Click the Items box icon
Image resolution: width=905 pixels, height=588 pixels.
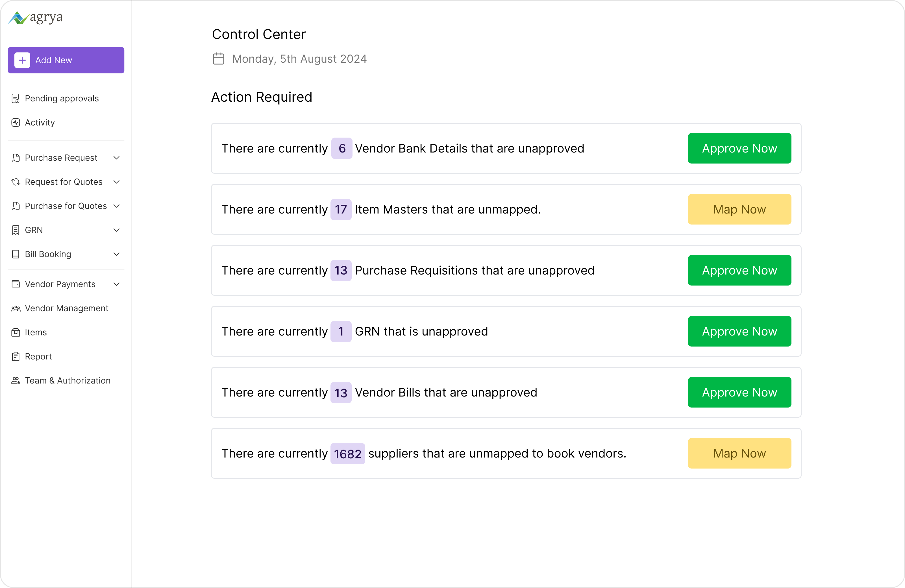pos(16,332)
